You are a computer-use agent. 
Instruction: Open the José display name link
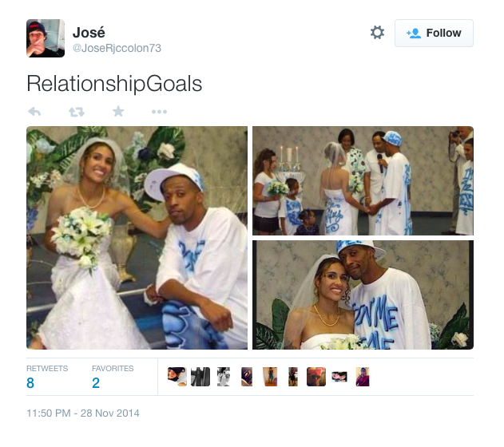(89, 33)
